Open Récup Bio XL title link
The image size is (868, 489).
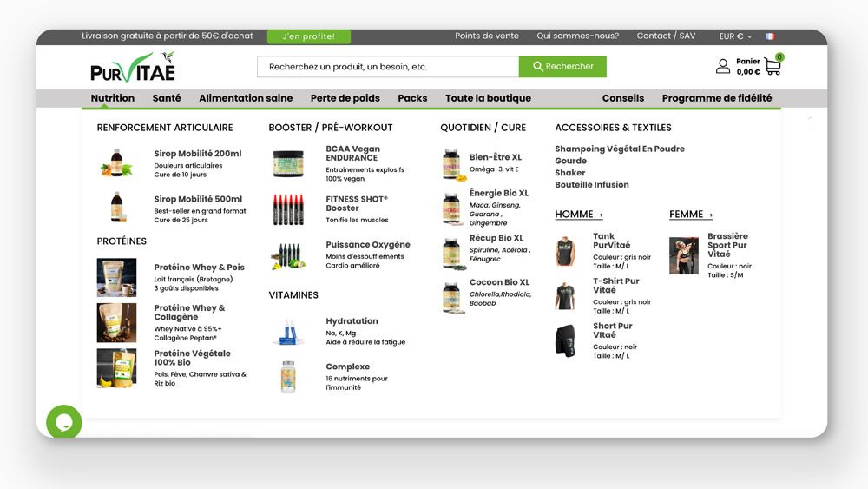click(496, 238)
